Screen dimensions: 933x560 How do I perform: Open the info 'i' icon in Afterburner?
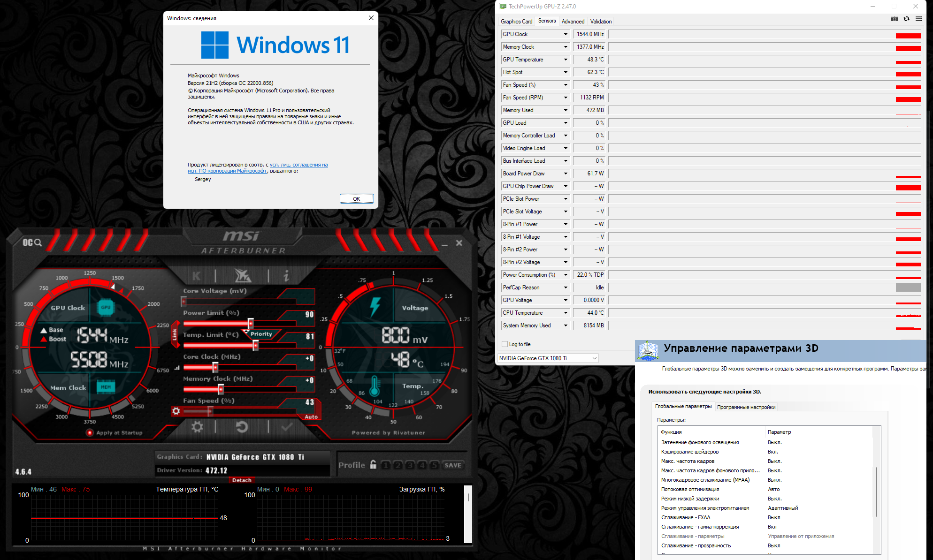(286, 276)
